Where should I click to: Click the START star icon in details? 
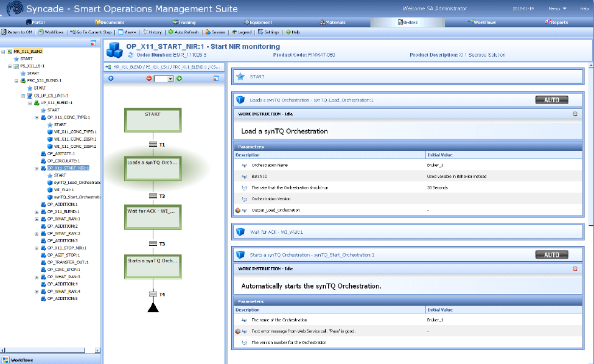(240, 77)
